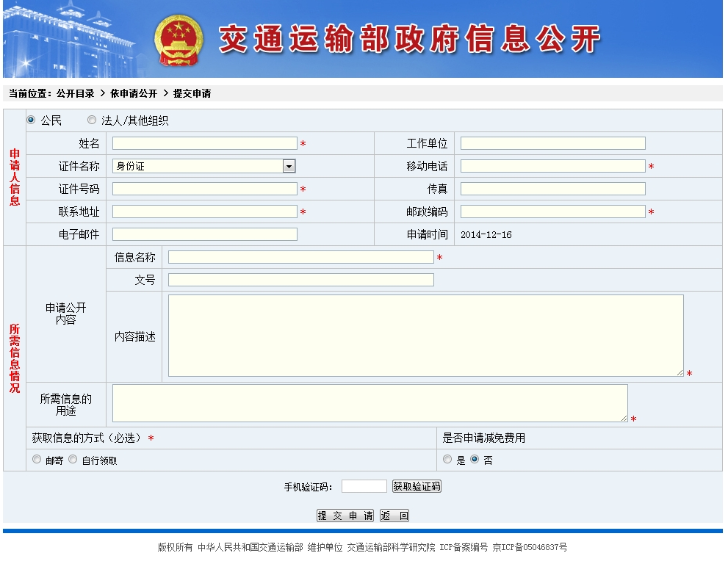This screenshot has height=564, width=728.
Task: Choose 邮寄 as the delivery method
Action: pos(37,460)
